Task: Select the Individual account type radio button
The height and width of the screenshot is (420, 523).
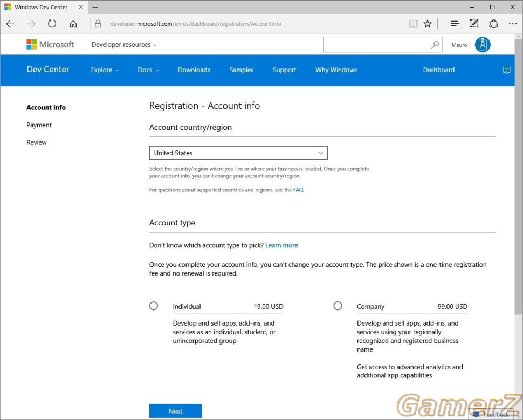Action: click(154, 306)
